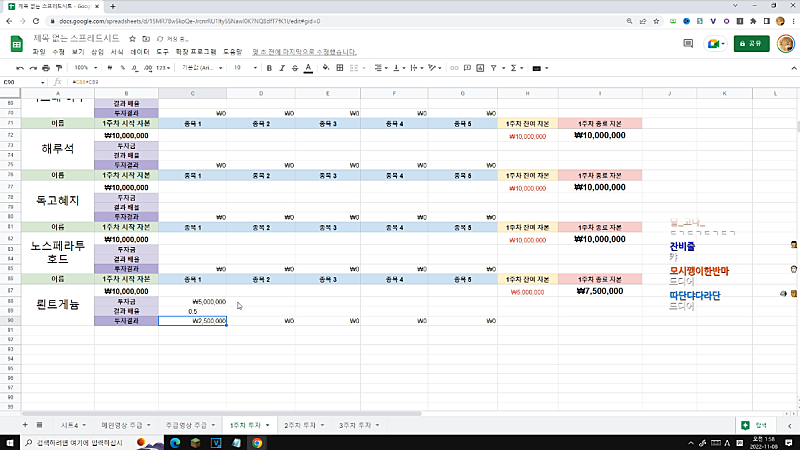Click the Name box showing C90
Screen dimensions: 800x450
pyautogui.click(x=23, y=82)
